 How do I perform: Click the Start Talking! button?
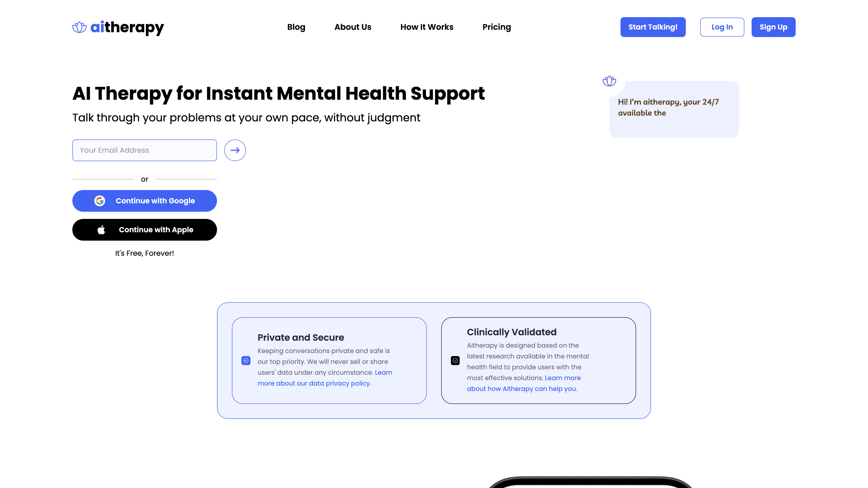pyautogui.click(x=653, y=27)
